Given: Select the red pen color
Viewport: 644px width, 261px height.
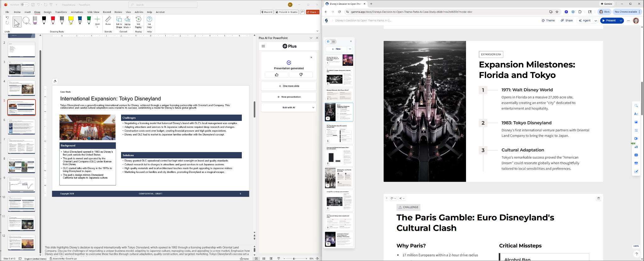Looking at the screenshot, I should click(53, 21).
